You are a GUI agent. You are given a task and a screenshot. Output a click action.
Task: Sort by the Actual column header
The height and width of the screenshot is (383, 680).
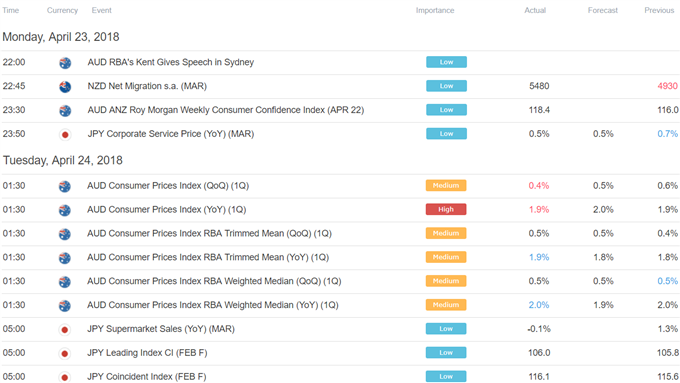[535, 10]
